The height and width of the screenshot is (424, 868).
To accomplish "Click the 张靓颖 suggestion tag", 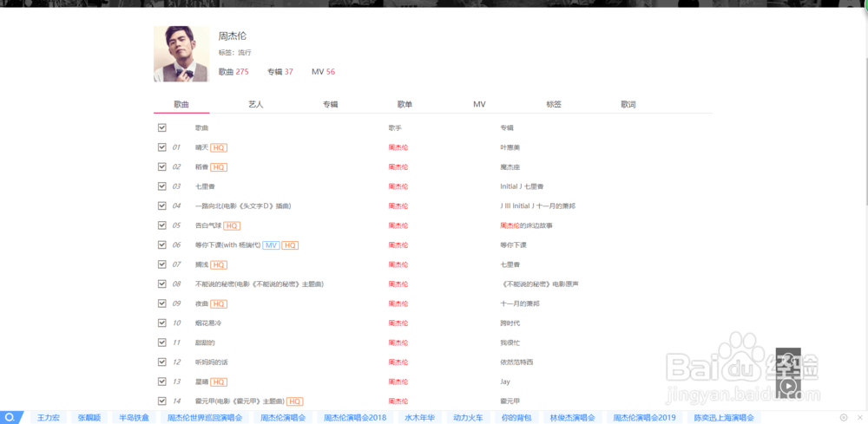I will [x=89, y=418].
